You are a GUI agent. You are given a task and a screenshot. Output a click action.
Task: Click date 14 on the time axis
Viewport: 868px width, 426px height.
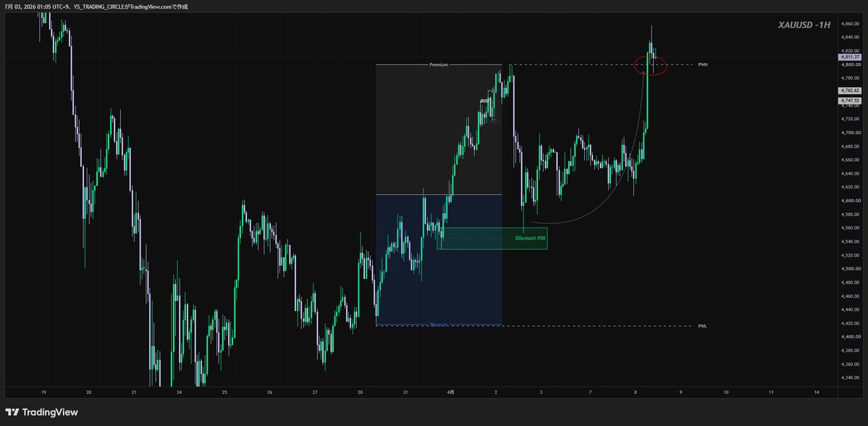pyautogui.click(x=817, y=393)
